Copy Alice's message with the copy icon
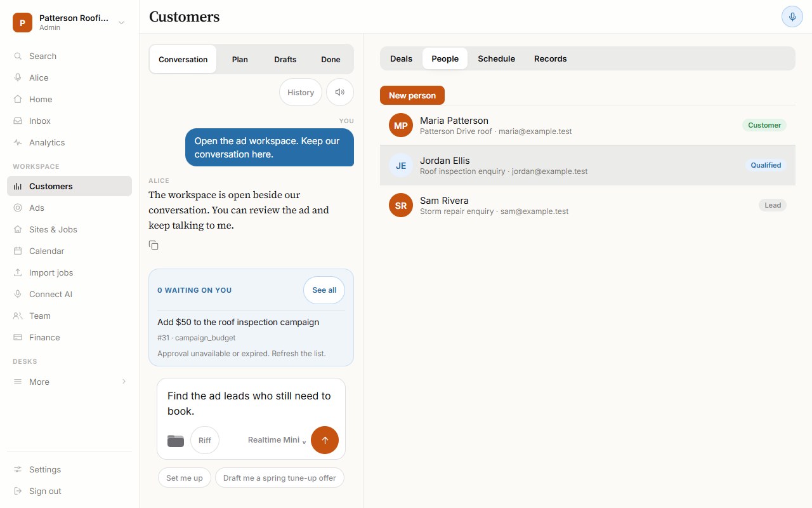812x508 pixels. coord(154,245)
